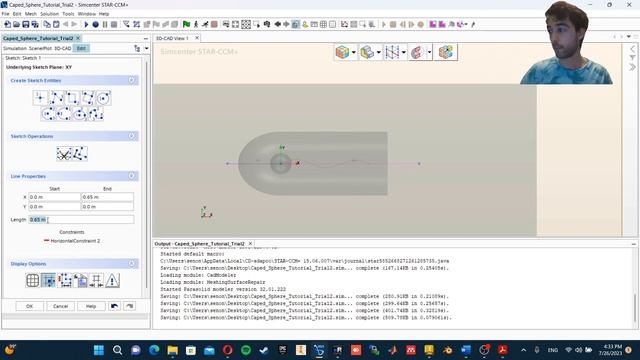
Task: Click the End Y coordinate field
Action: click(x=107, y=207)
